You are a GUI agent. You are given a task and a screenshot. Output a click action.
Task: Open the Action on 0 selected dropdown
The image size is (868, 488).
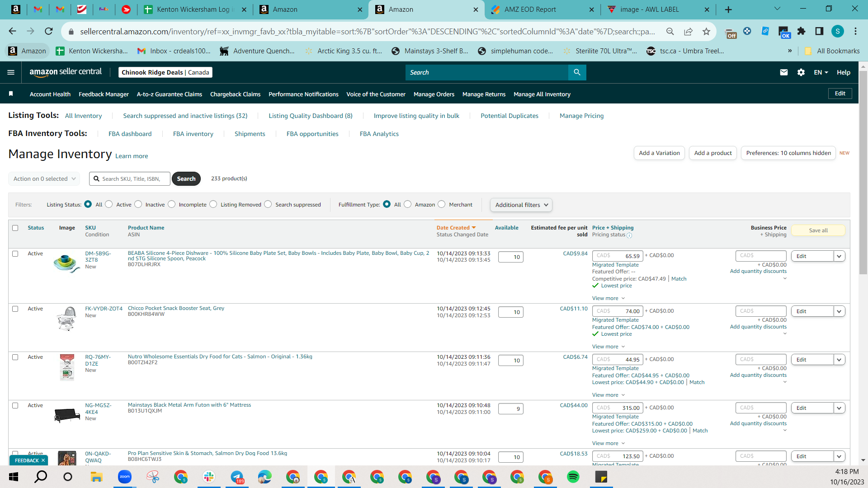click(x=44, y=178)
